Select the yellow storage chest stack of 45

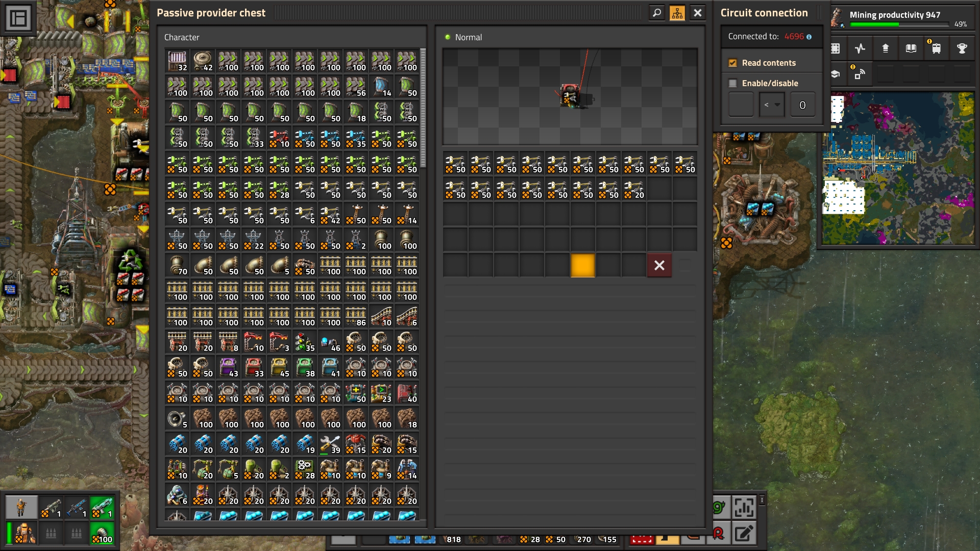tap(279, 367)
